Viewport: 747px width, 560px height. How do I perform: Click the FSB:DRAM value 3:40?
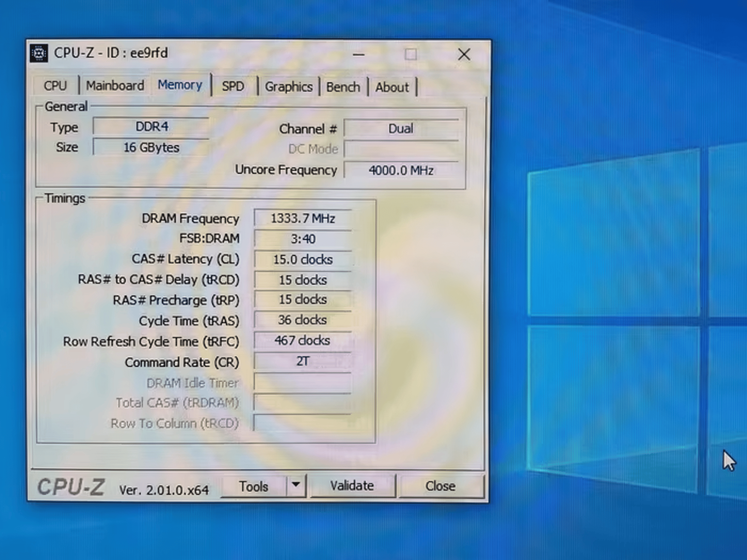tap(303, 239)
